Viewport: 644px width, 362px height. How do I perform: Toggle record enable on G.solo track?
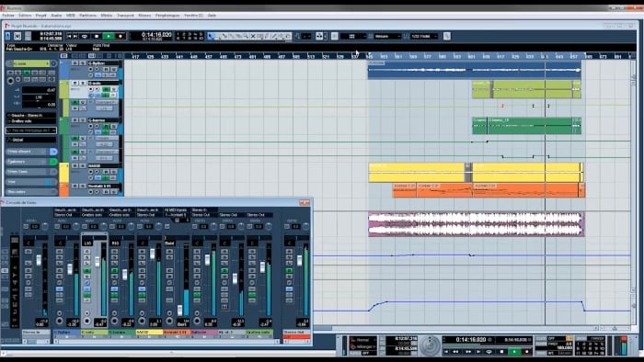[91, 89]
